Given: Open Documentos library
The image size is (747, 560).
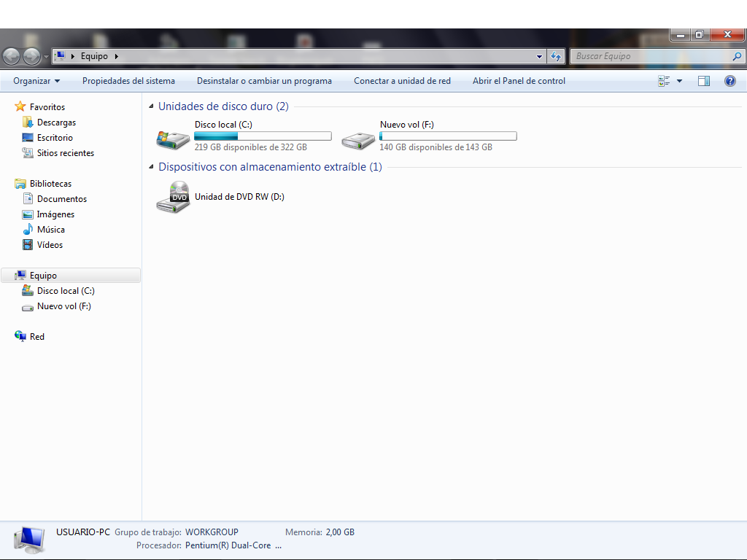Looking at the screenshot, I should (62, 198).
